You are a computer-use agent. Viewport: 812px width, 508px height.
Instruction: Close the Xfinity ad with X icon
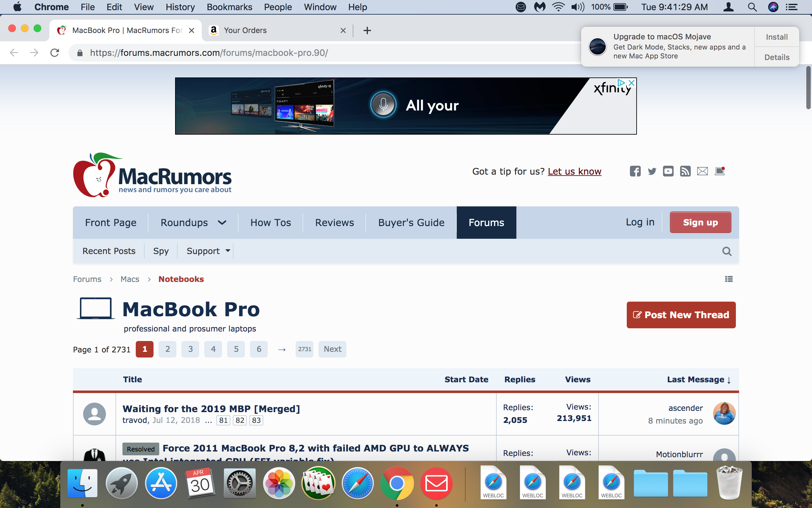tap(632, 83)
